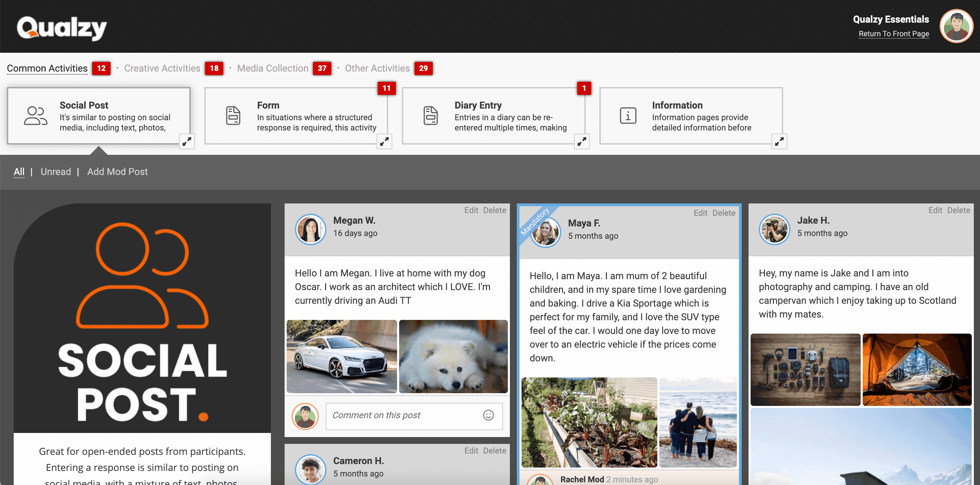Click Jake H.'s profile avatar
Image resolution: width=980 pixels, height=485 pixels.
pos(774,229)
